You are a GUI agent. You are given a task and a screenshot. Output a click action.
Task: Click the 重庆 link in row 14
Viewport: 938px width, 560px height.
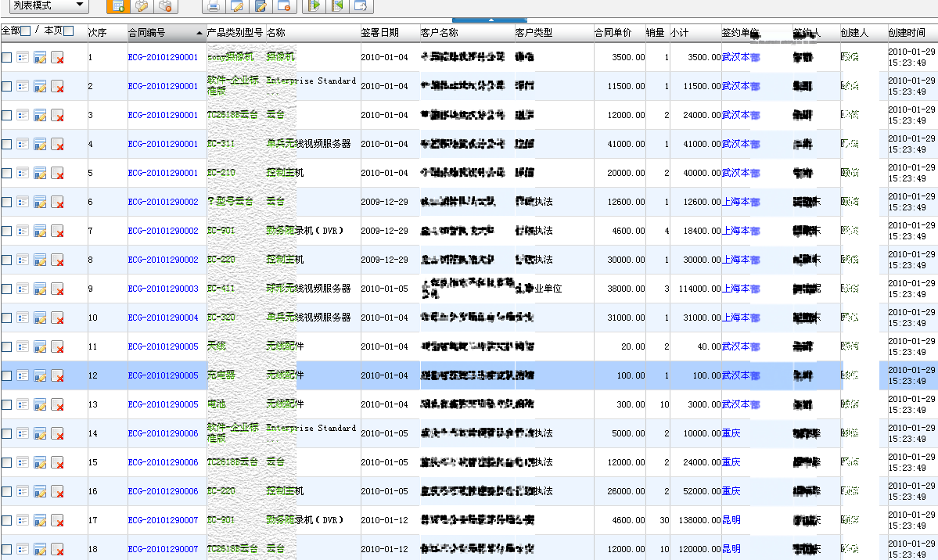click(x=731, y=433)
